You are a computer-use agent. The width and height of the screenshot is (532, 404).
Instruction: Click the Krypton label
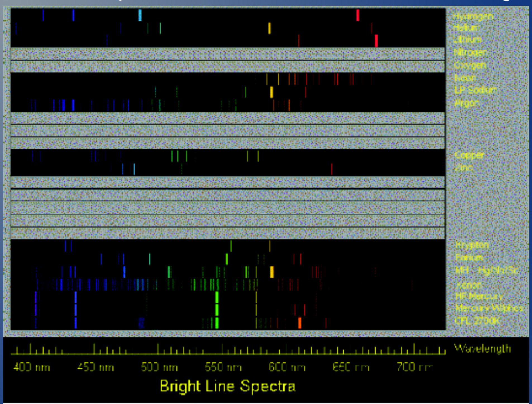[x=472, y=245]
